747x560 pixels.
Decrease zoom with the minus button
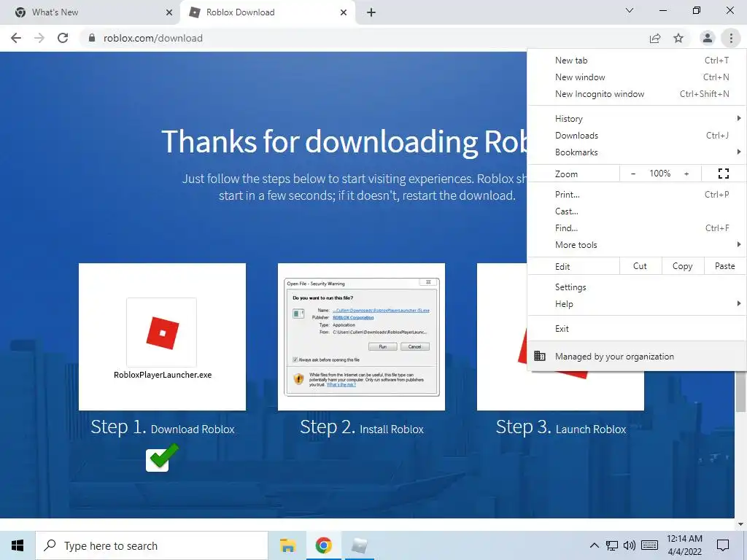pos(633,174)
